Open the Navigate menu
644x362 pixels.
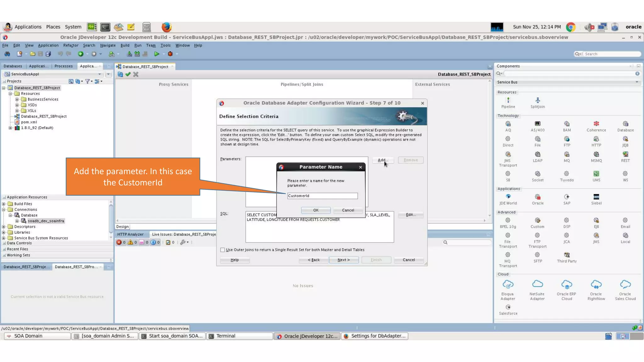point(108,45)
